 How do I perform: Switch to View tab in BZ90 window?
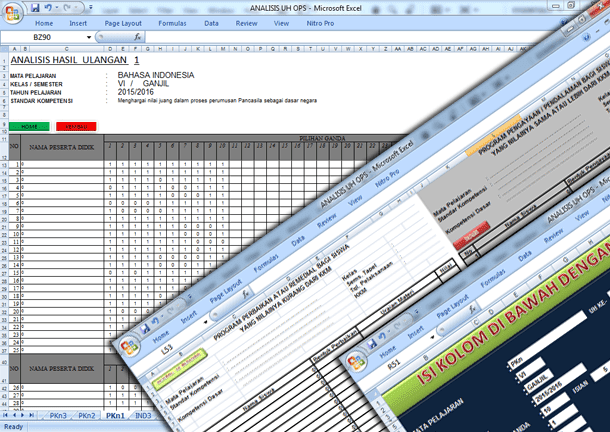point(281,23)
